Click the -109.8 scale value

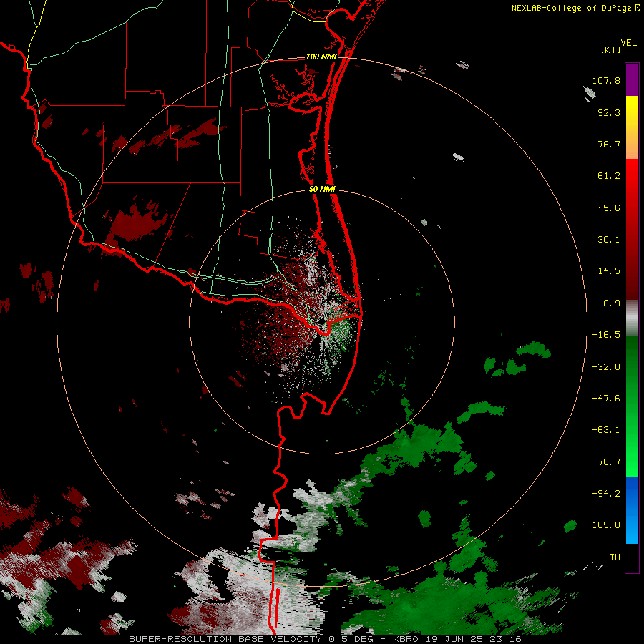604,525
